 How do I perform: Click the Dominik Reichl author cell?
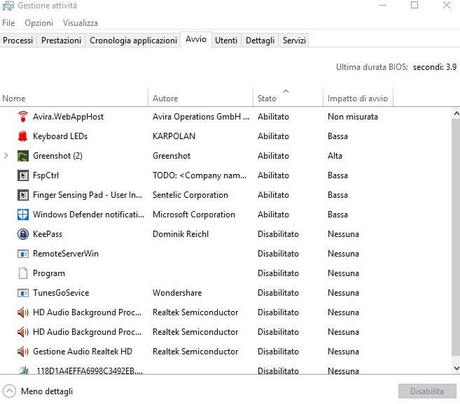181,234
